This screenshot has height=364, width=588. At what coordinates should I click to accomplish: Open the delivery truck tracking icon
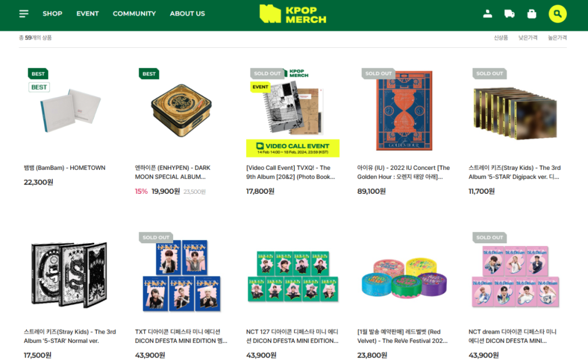pyautogui.click(x=509, y=14)
